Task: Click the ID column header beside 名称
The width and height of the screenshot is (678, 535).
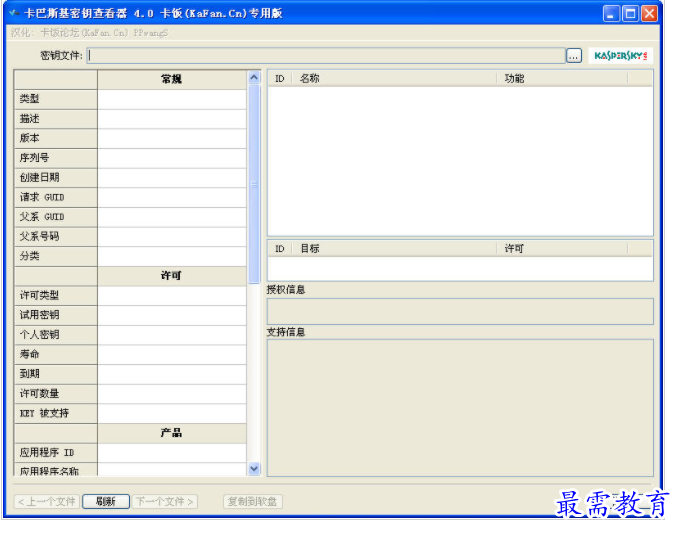Action: click(x=280, y=78)
